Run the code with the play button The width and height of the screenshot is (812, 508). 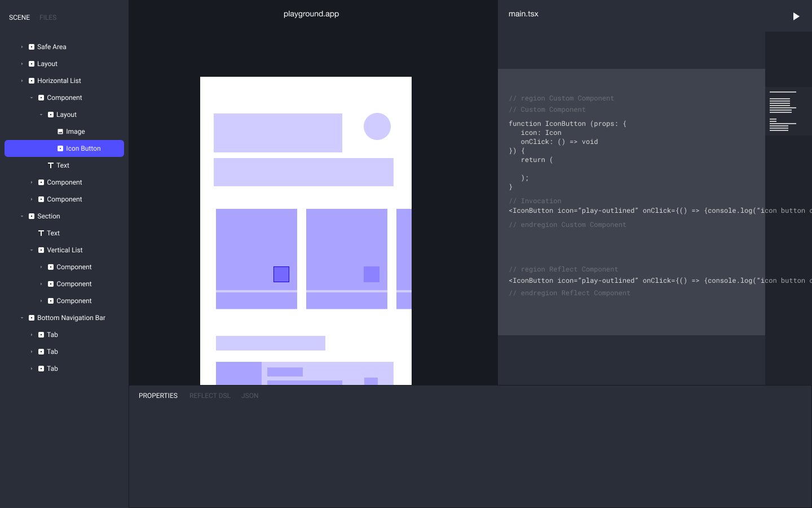tap(796, 16)
